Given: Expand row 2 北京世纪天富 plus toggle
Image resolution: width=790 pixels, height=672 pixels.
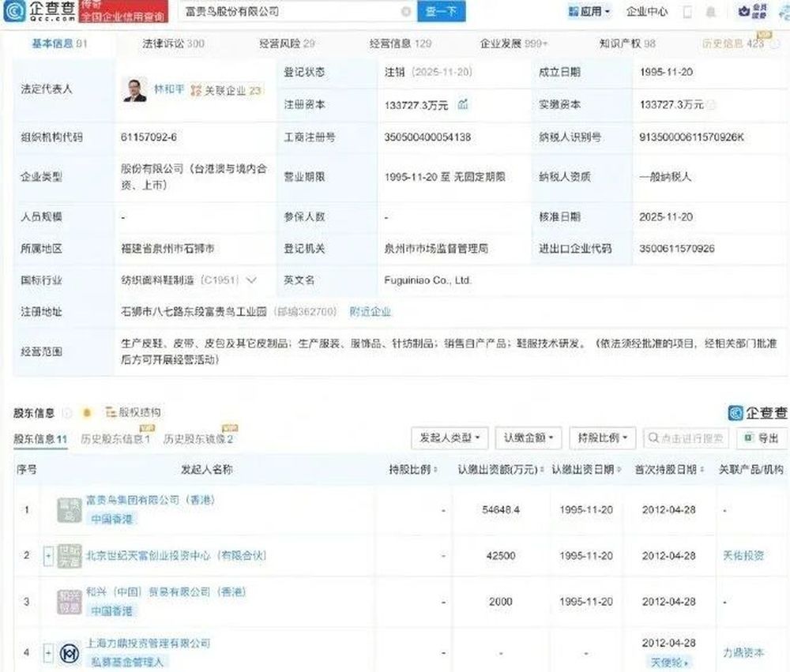Looking at the screenshot, I should (48, 556).
